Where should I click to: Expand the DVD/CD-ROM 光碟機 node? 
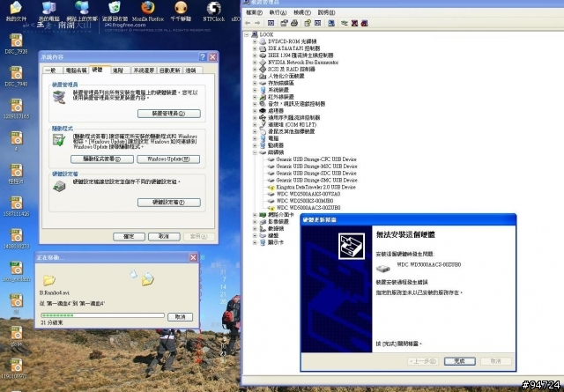coord(255,41)
